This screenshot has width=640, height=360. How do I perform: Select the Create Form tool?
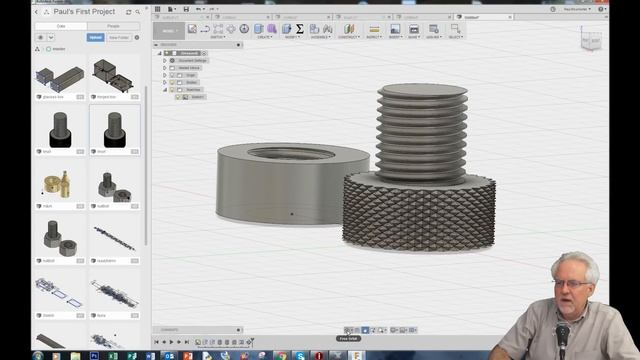click(x=231, y=29)
